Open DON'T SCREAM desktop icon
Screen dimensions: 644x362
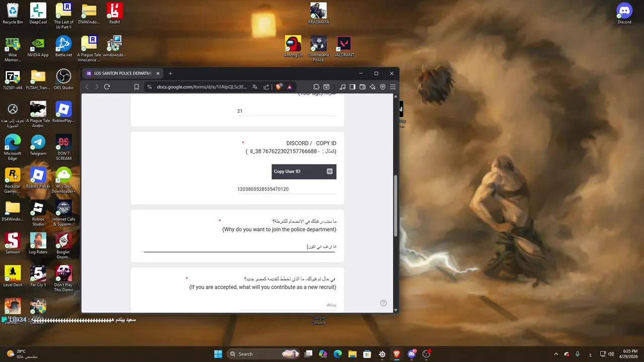[64, 147]
